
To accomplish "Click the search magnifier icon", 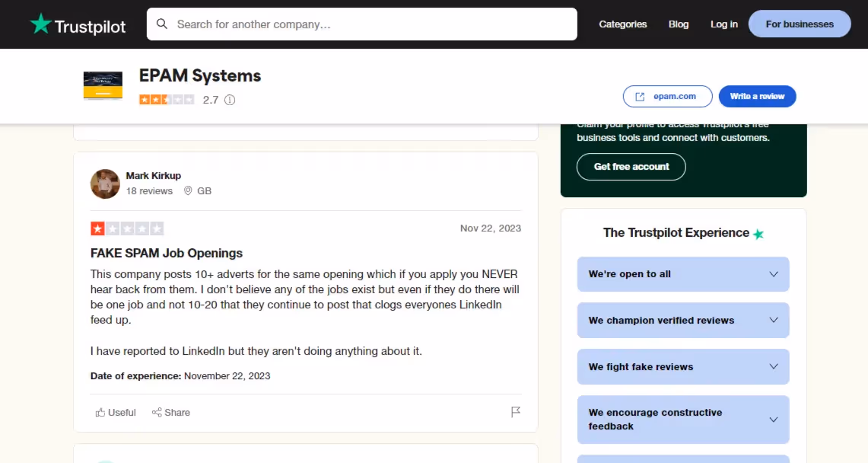I will (x=161, y=24).
